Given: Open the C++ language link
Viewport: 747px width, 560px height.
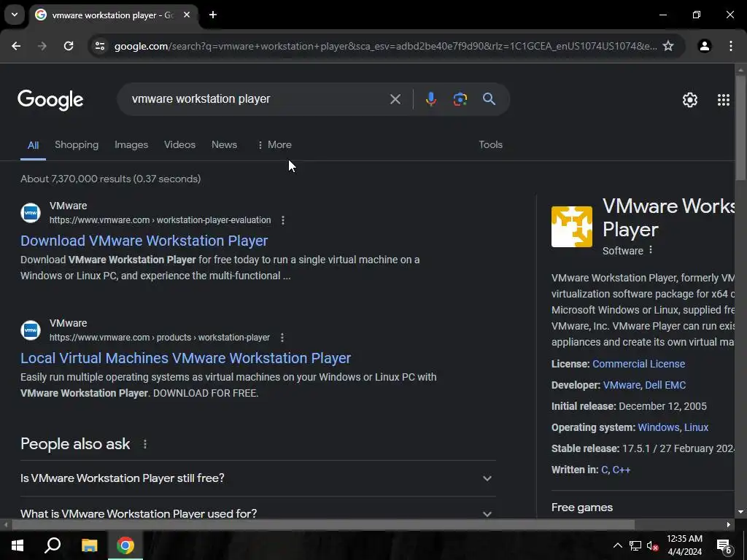Looking at the screenshot, I should click(x=622, y=470).
